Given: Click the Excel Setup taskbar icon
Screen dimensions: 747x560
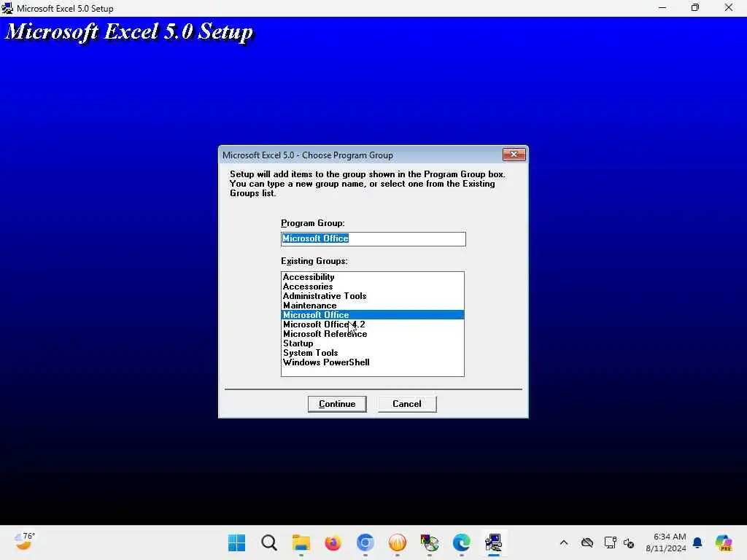Looking at the screenshot, I should [x=494, y=542].
